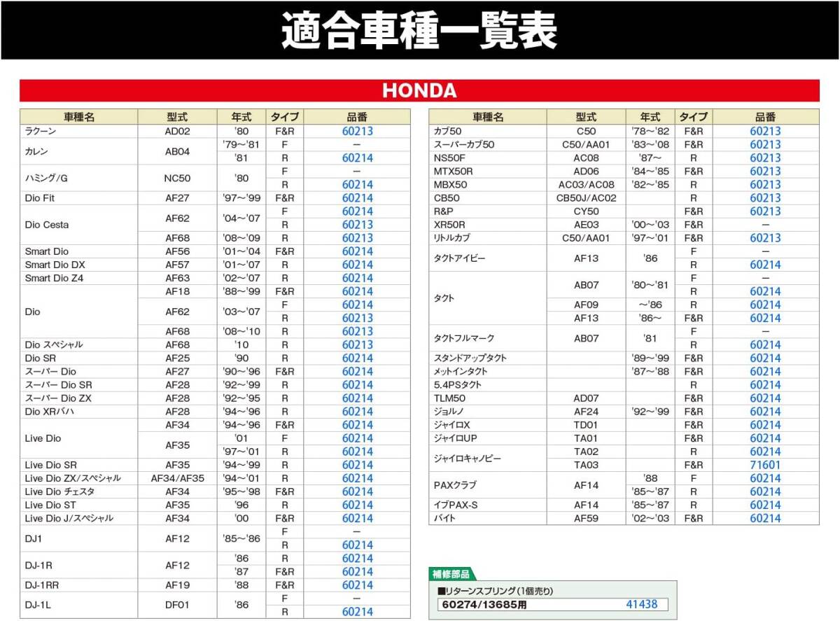This screenshot has height=621, width=840.
Task: Select part number '71601'
Action: pyautogui.click(x=765, y=465)
